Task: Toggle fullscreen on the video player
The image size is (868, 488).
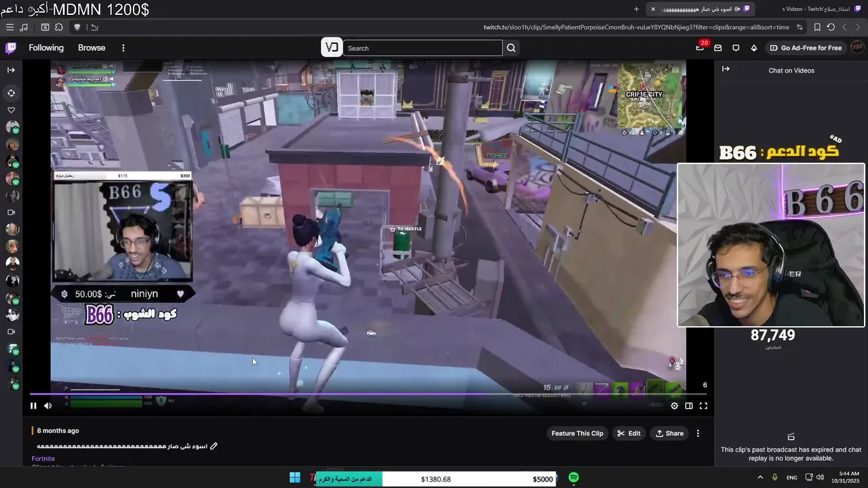Action: (703, 406)
